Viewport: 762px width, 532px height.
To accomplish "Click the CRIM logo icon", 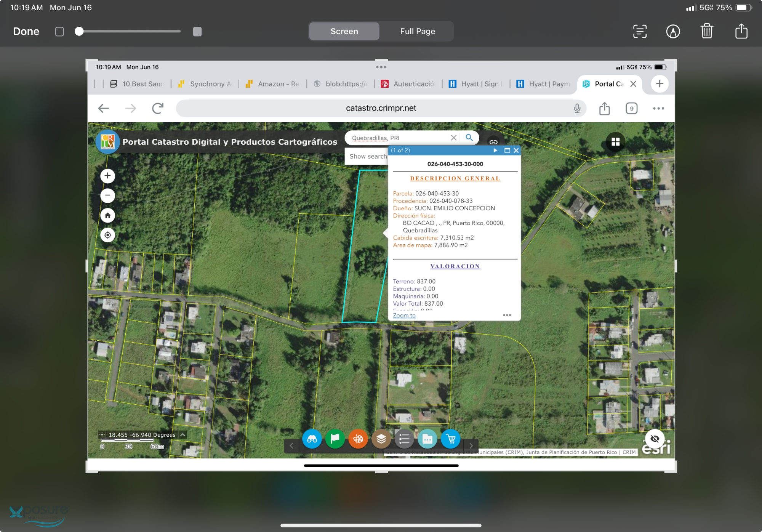I will click(x=108, y=142).
